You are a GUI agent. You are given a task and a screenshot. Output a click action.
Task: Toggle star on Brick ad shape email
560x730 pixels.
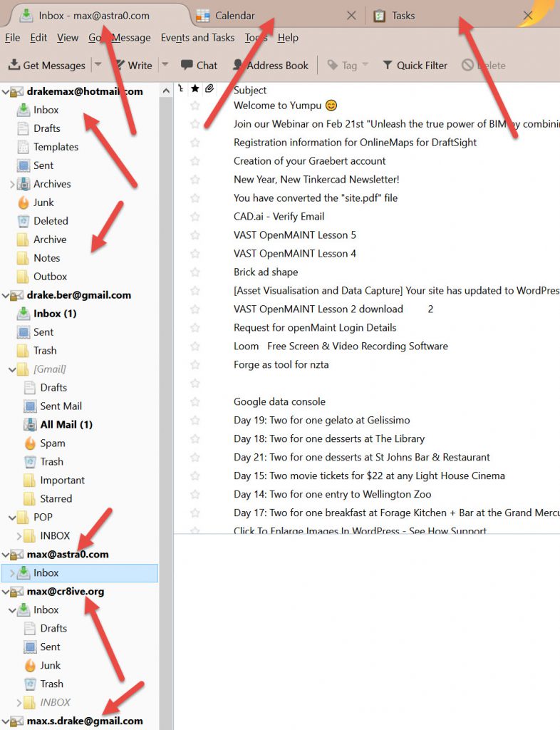tap(195, 272)
